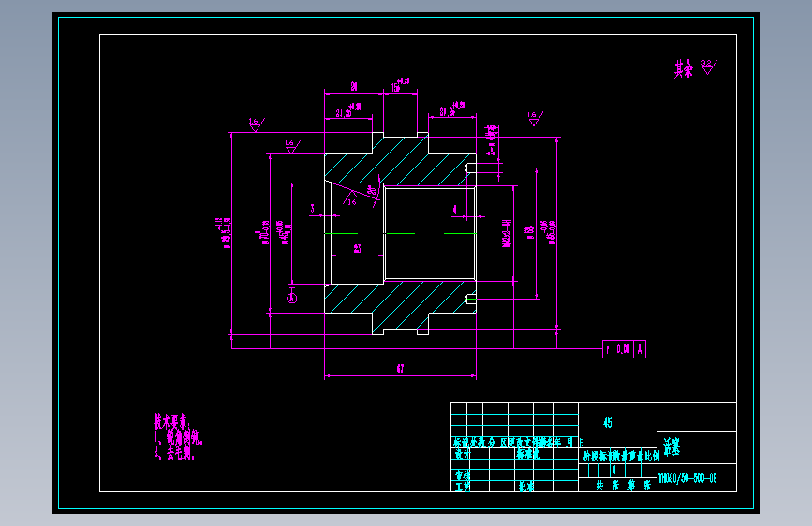
Task: Select the 23 bore depth dimension
Action: [x=358, y=249]
